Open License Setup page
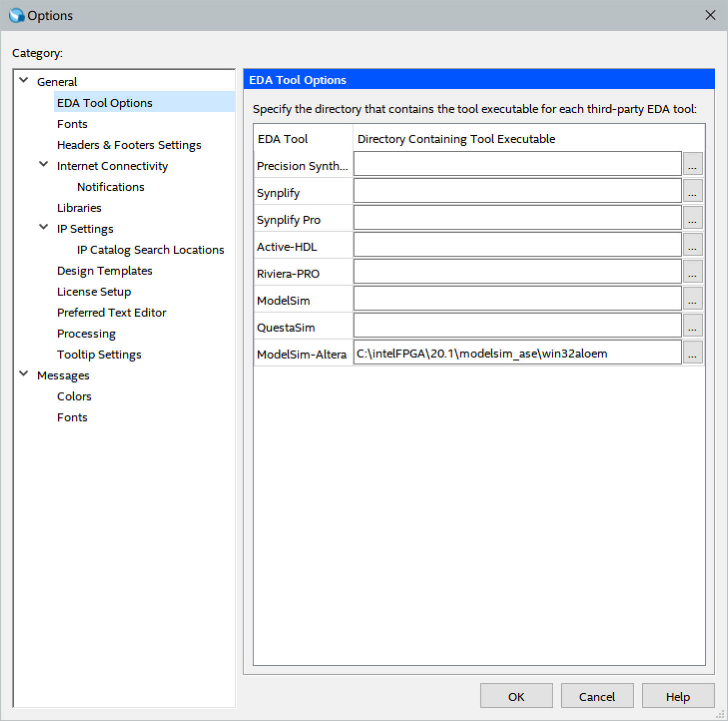Image resolution: width=728 pixels, height=721 pixels. pos(94,291)
